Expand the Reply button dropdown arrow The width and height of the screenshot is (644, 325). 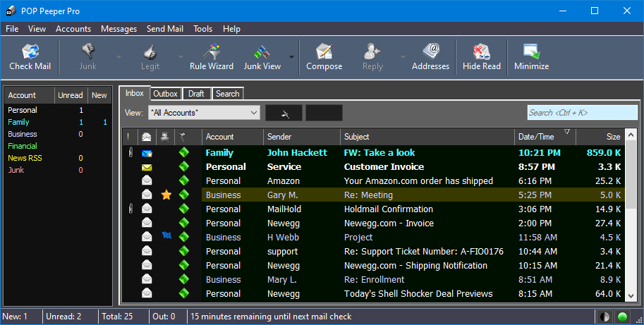coord(403,57)
